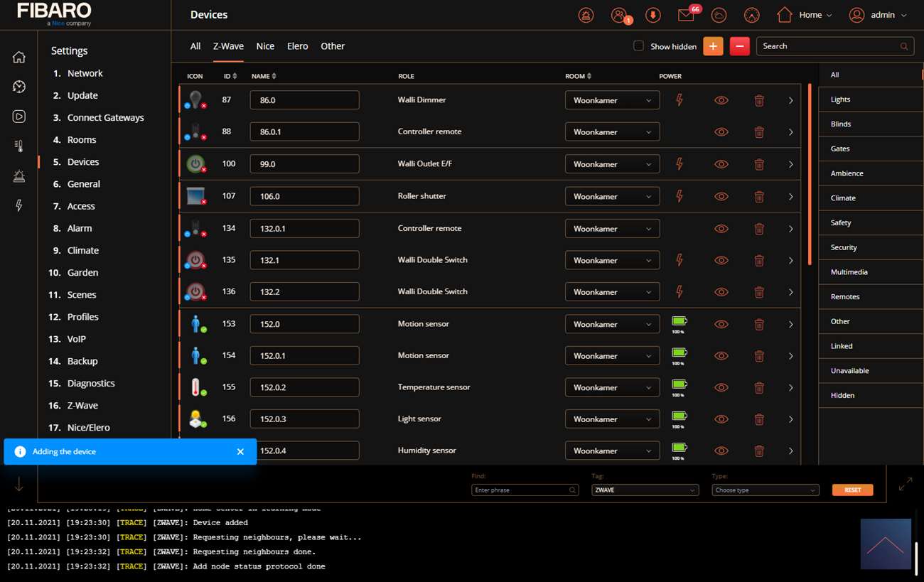Click the trash icon for Walli Dimmer row
924x582 pixels.
pyautogui.click(x=759, y=101)
